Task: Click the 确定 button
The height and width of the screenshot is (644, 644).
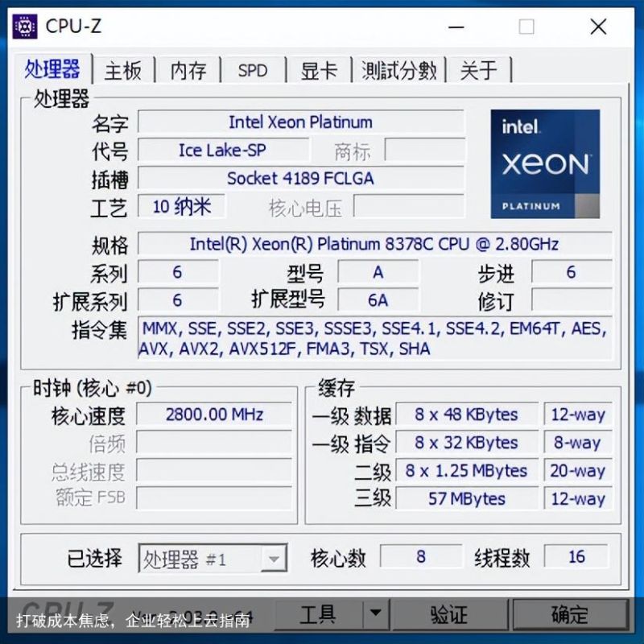Action: click(570, 614)
